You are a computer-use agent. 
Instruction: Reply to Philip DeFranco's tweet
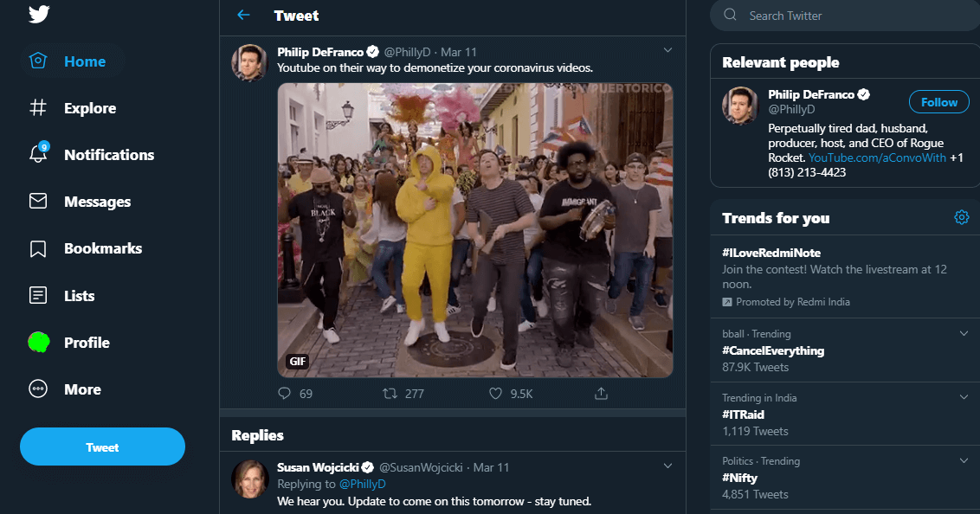(284, 393)
